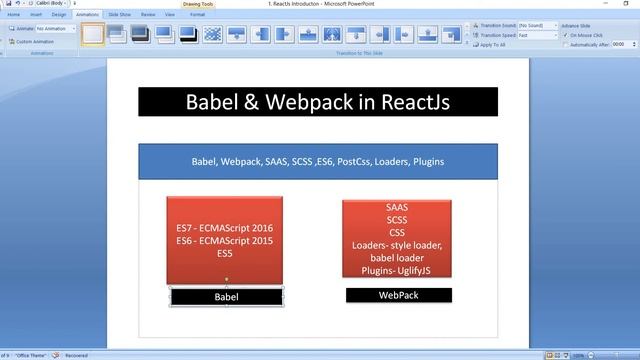Switch to the Insert ribbon tab
Screen dimensions: 640x360
(36, 14)
